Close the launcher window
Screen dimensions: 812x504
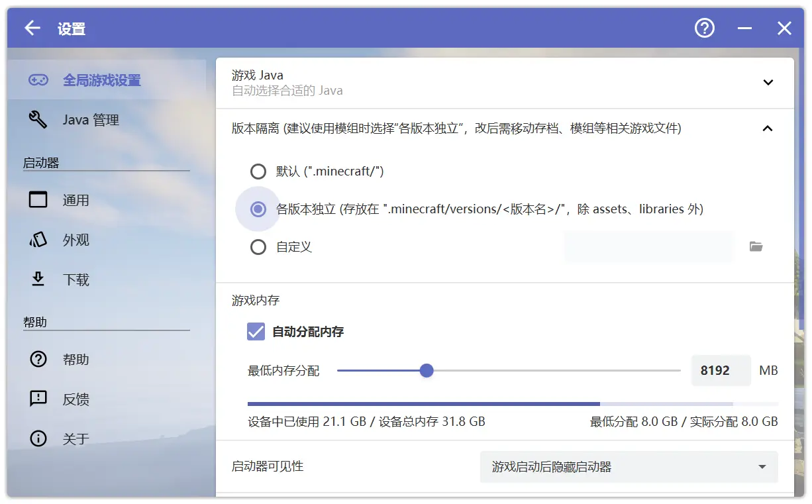[784, 28]
